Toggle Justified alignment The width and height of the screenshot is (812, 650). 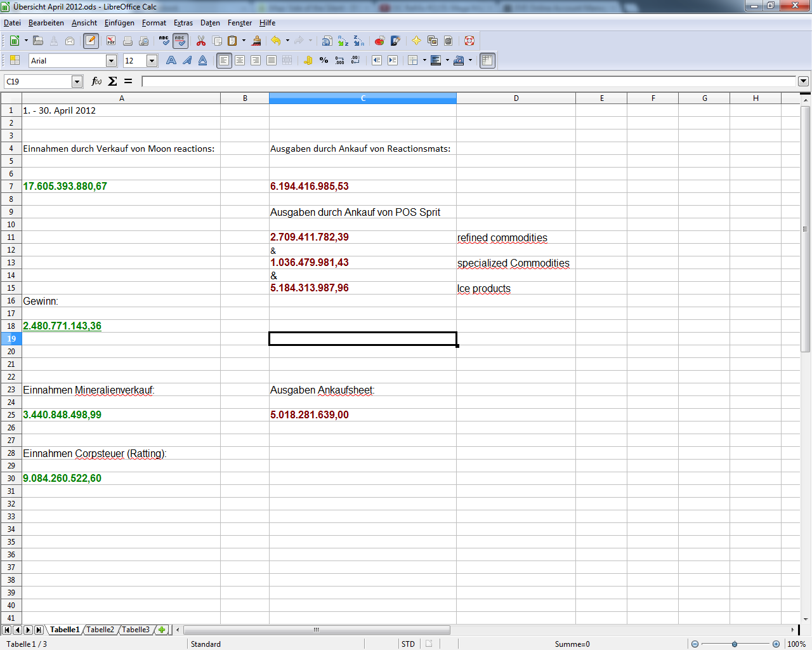point(272,60)
